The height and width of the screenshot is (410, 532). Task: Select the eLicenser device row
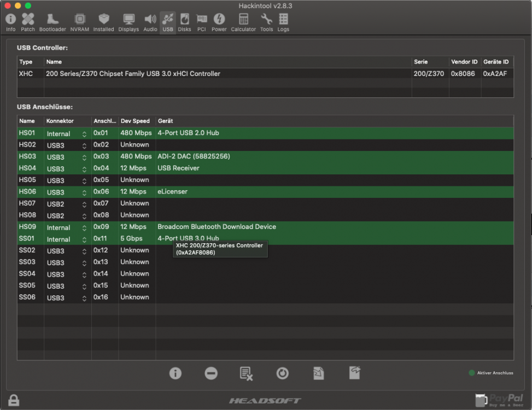(265, 191)
